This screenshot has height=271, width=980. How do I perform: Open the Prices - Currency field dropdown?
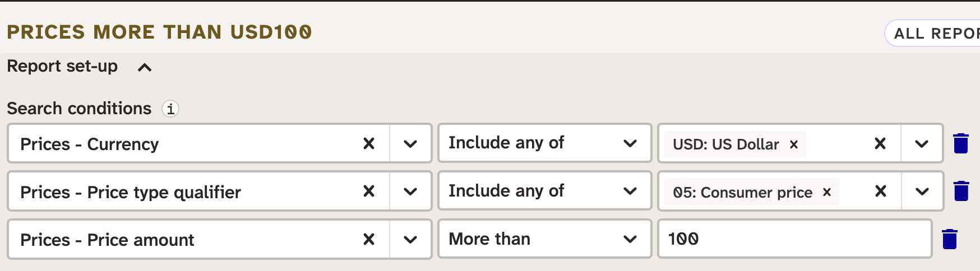(410, 144)
